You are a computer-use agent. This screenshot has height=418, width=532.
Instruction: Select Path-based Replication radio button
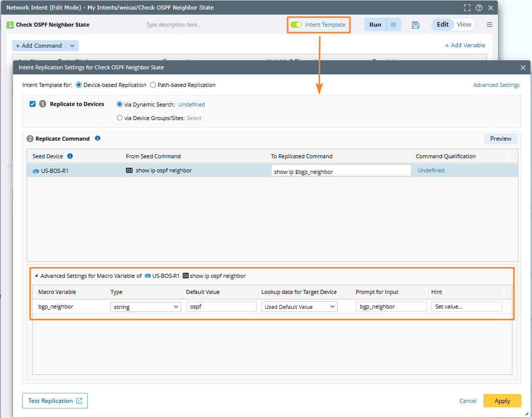(153, 85)
